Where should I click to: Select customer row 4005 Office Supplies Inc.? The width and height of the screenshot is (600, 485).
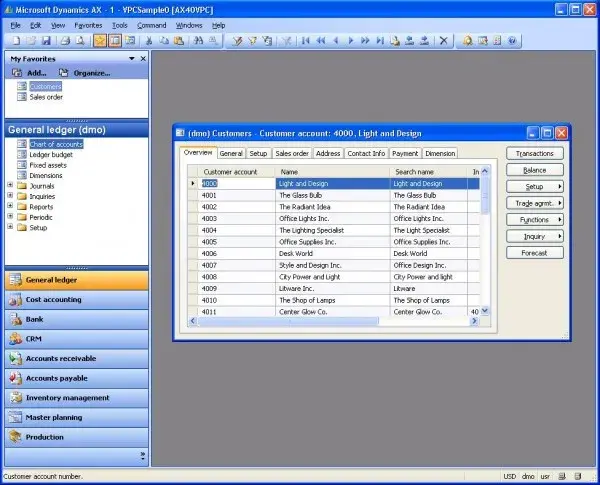pos(333,242)
